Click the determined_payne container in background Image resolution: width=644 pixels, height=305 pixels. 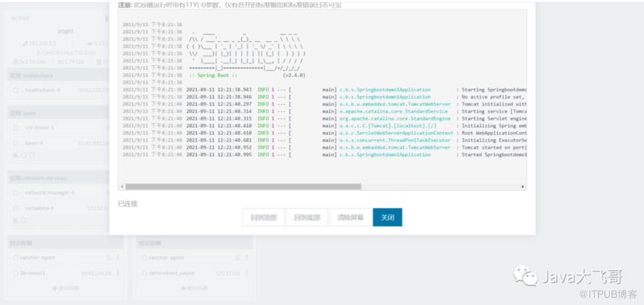(x=171, y=273)
